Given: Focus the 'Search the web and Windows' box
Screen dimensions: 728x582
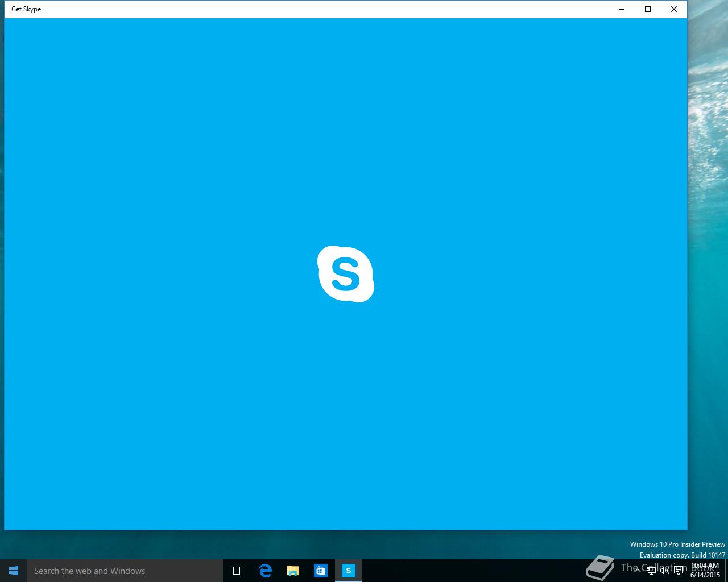Looking at the screenshot, I should [125, 571].
